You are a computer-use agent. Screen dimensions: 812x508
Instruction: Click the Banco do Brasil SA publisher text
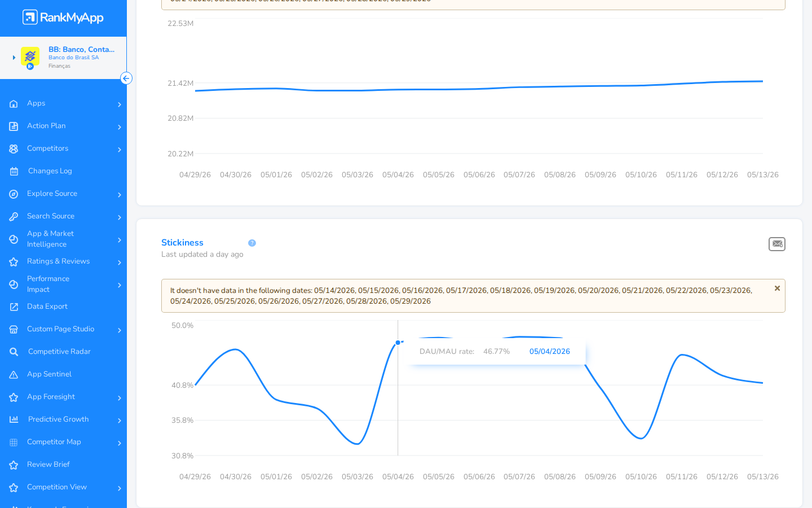(x=73, y=58)
